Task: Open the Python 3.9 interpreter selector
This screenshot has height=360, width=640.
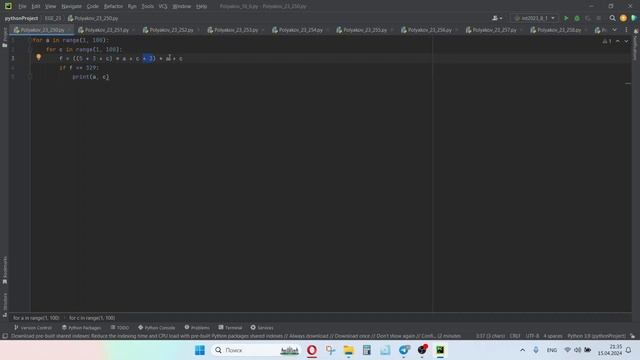Action: point(596,336)
